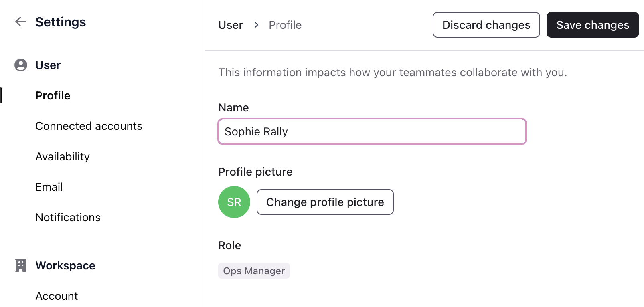
Task: Go to Connected accounts settings
Action: pyautogui.click(x=89, y=126)
